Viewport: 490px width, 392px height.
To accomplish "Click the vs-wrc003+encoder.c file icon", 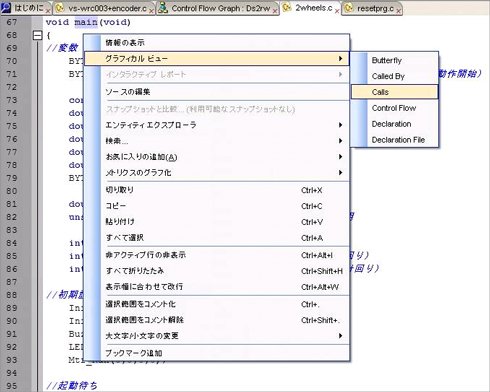I will (x=60, y=8).
